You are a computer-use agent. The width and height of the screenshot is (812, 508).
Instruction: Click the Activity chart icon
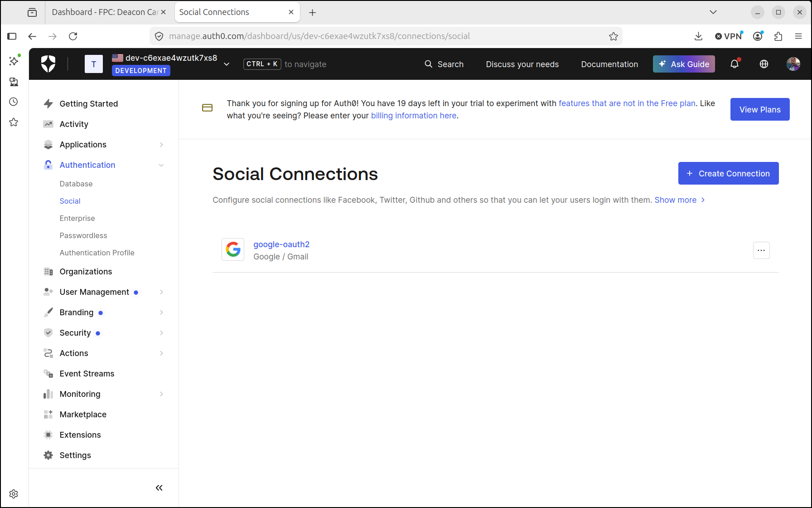point(48,124)
